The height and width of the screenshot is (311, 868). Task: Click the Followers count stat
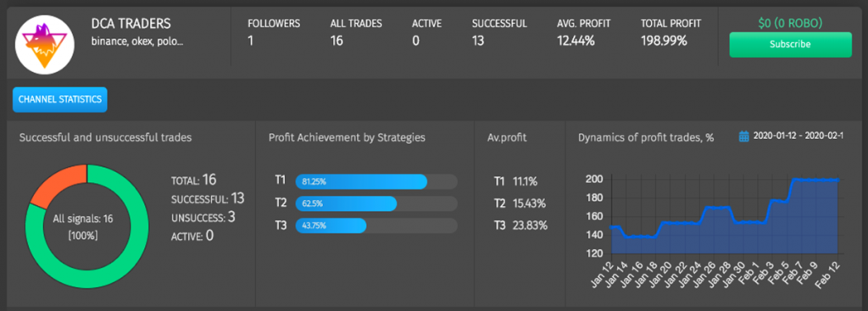274,32
